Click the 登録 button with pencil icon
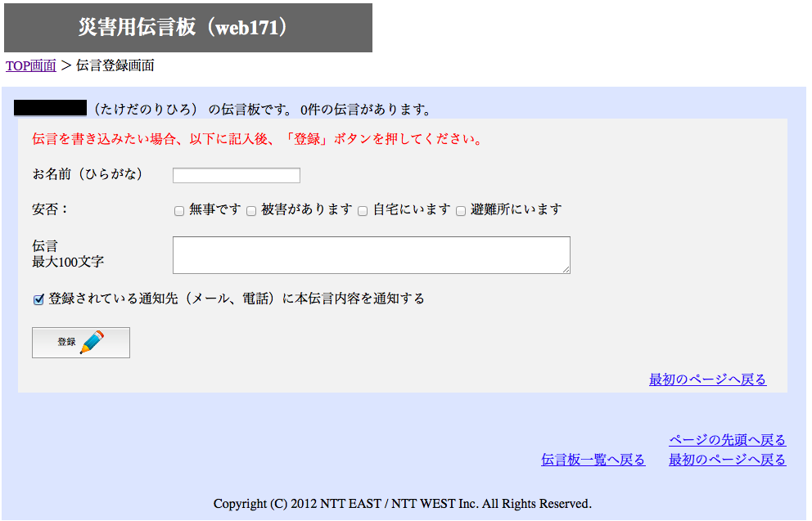 (81, 343)
